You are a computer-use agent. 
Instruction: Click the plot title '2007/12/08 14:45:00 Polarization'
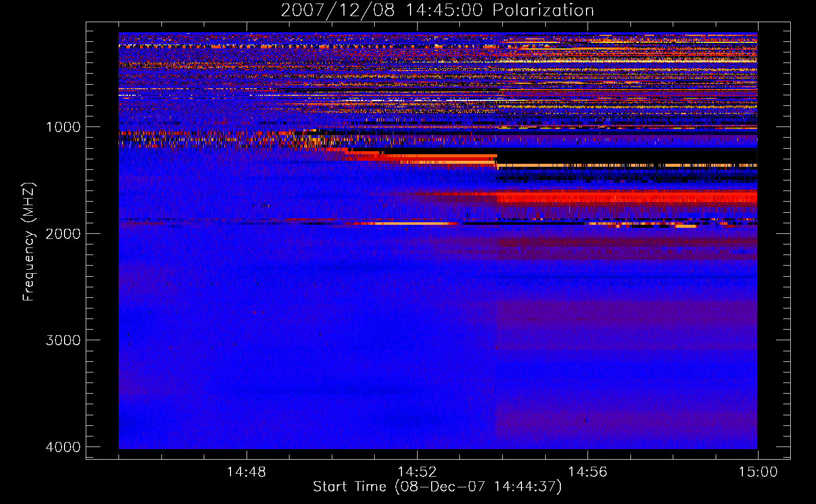pyautogui.click(x=437, y=10)
